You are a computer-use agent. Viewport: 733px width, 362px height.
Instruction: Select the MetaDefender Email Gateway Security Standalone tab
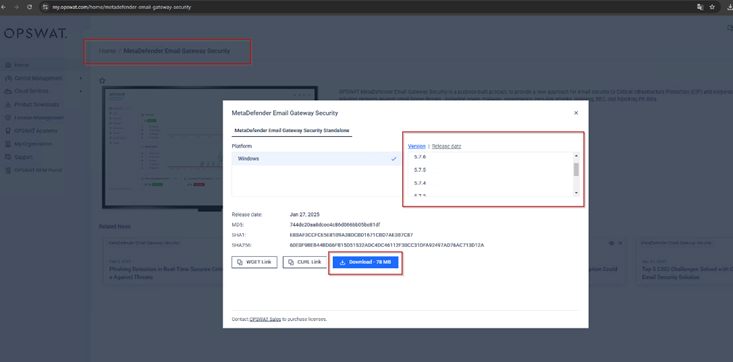(292, 130)
